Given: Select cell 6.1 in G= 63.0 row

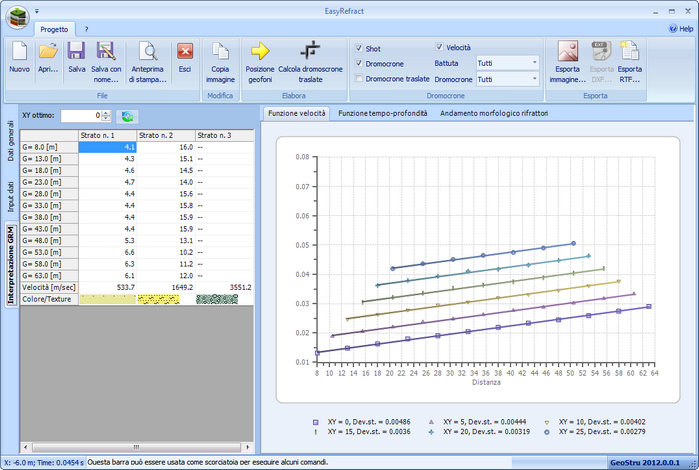Looking at the screenshot, I should tap(107, 276).
